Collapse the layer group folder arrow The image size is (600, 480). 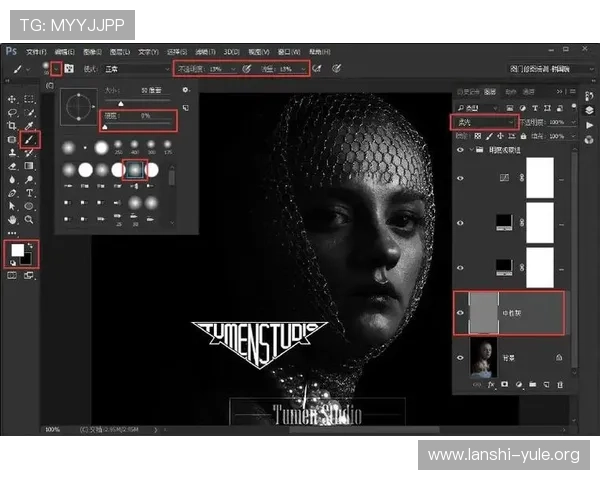click(472, 149)
